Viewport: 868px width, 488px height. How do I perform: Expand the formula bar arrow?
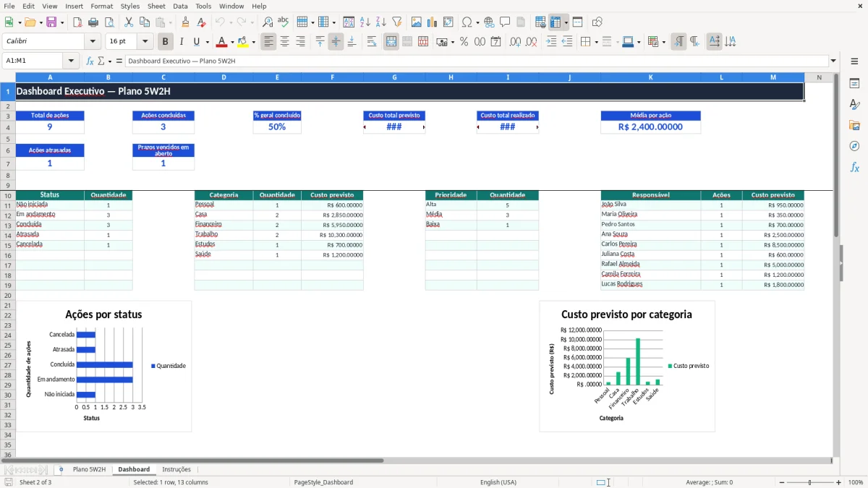[x=833, y=61]
